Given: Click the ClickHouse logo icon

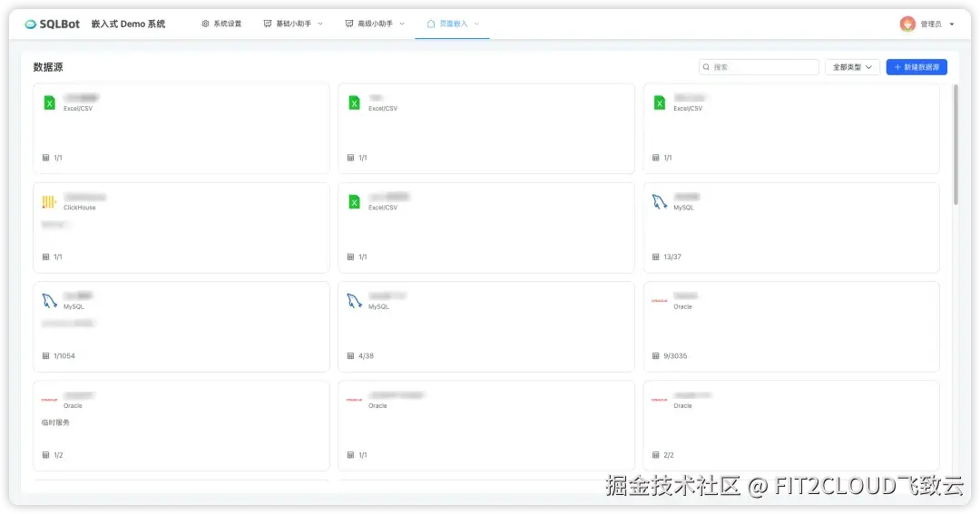Looking at the screenshot, I should click(x=49, y=202).
